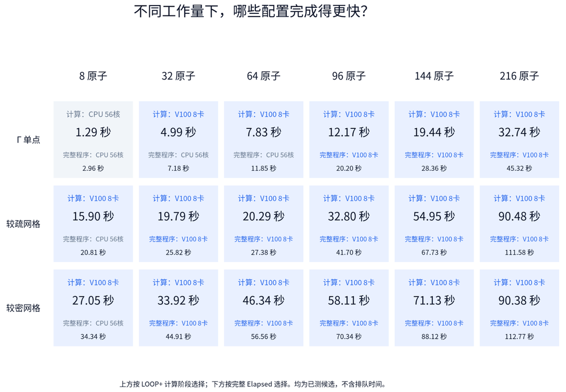Click the 25.82 秒 value

pyautogui.click(x=179, y=252)
